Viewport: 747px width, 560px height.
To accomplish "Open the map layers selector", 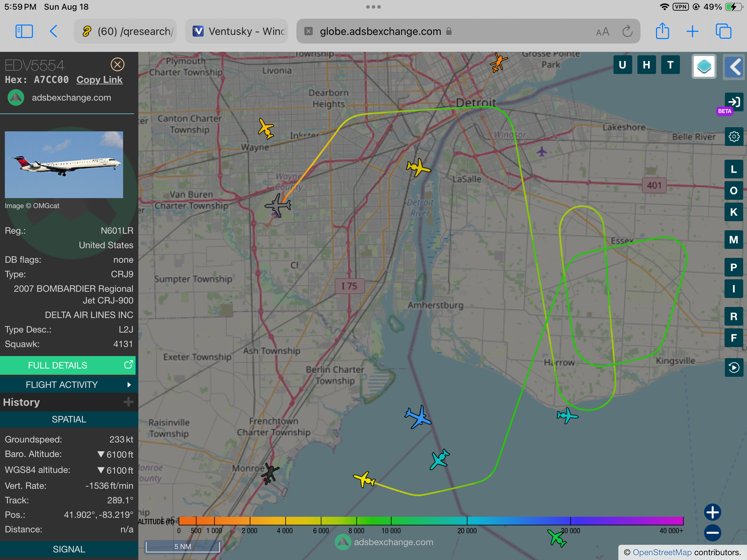I will coord(704,66).
